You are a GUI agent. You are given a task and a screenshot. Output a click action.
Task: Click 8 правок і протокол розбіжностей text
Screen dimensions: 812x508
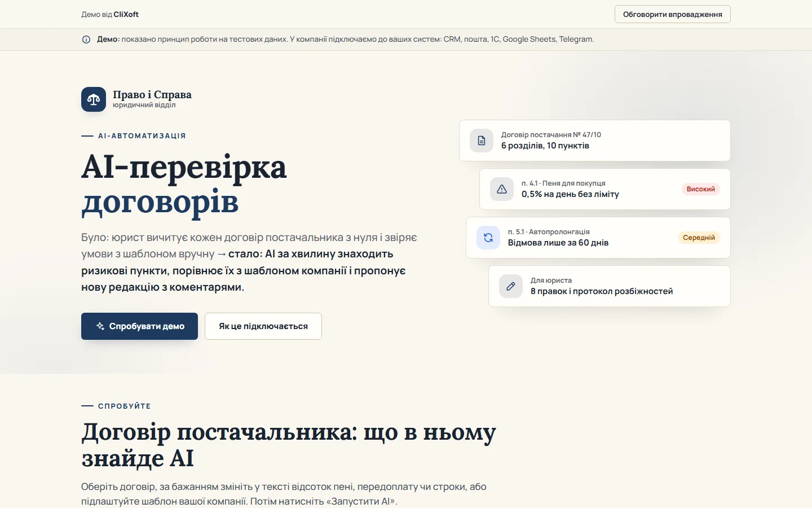point(602,291)
